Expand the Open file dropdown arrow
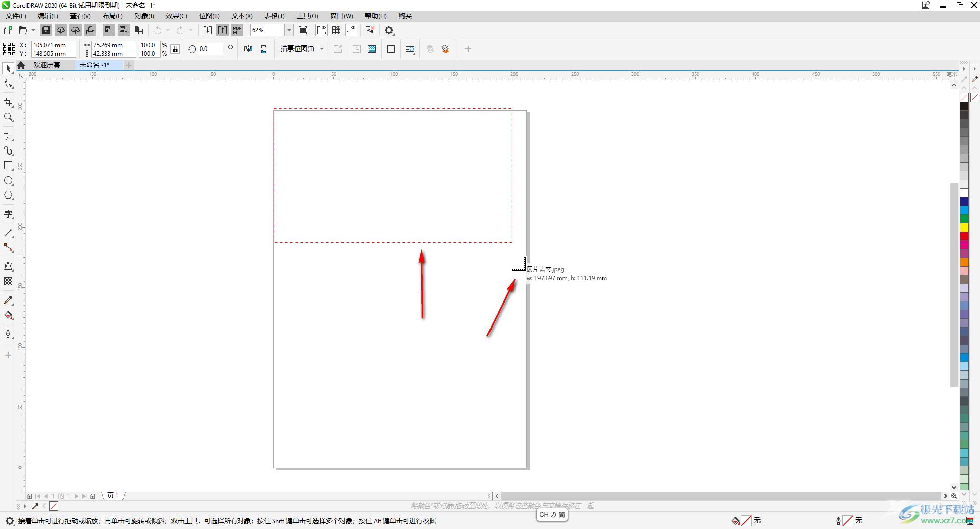The width and height of the screenshot is (980, 529). click(33, 30)
